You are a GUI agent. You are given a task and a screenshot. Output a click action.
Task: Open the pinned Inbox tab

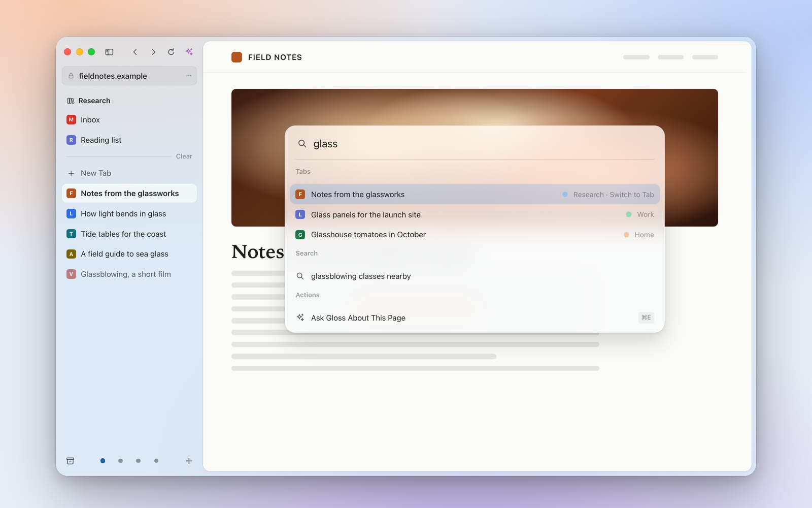click(x=129, y=120)
